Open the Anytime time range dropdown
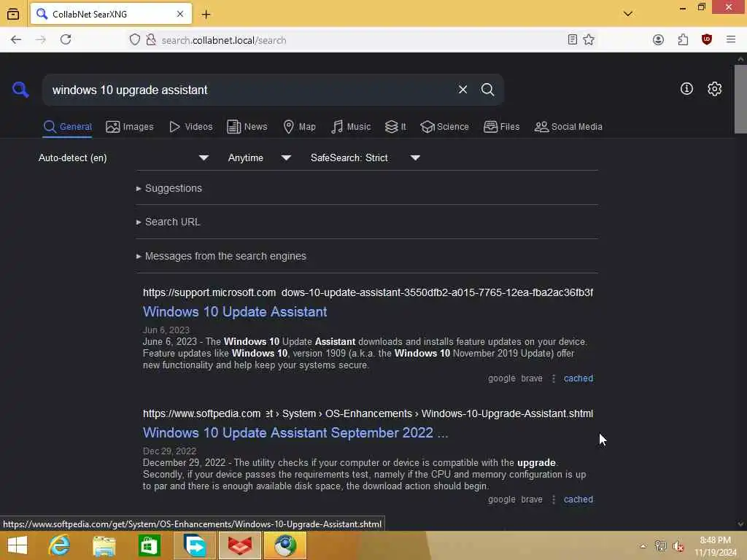 [260, 157]
